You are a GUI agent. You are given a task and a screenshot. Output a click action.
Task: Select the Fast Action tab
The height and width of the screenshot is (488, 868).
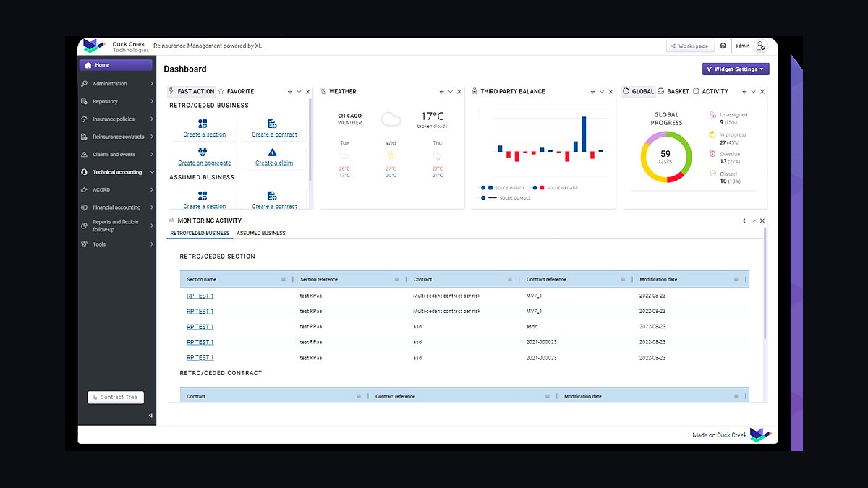click(x=191, y=92)
